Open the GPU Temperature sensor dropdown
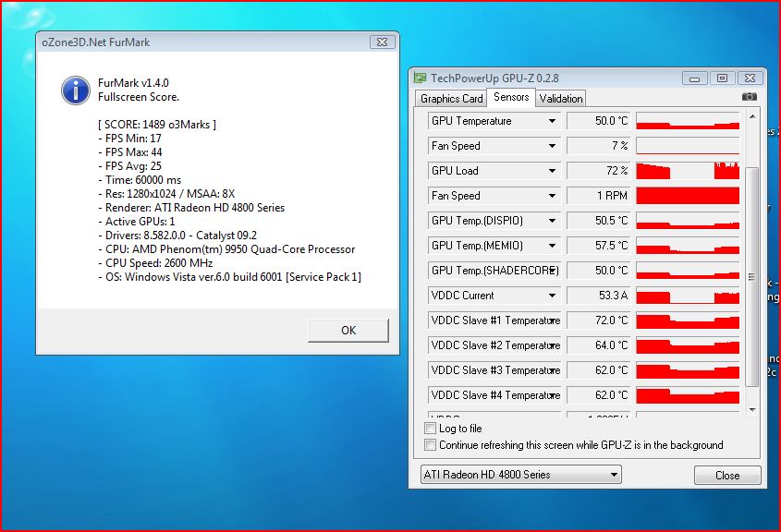The width and height of the screenshot is (781, 532). point(552,121)
